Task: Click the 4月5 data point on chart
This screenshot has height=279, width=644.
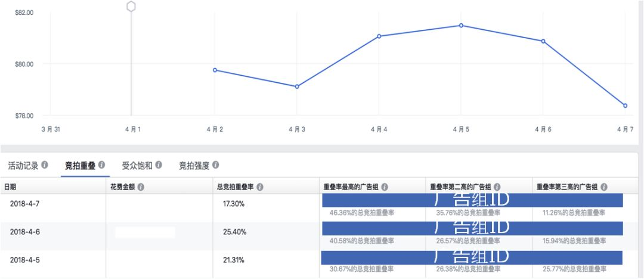Action: pyautogui.click(x=461, y=26)
